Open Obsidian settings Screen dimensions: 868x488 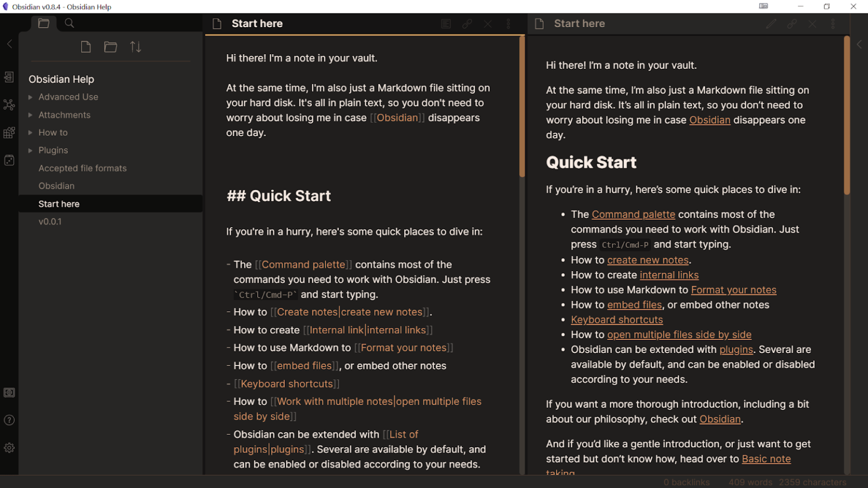tap(9, 447)
